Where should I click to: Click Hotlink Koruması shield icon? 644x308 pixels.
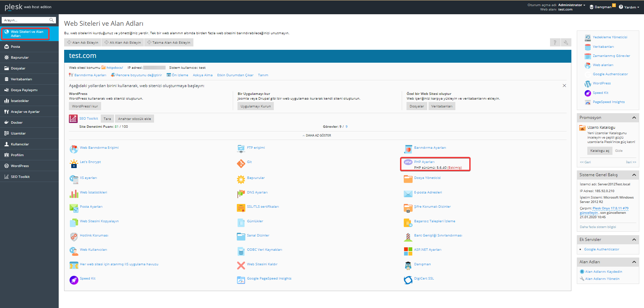[x=74, y=237]
